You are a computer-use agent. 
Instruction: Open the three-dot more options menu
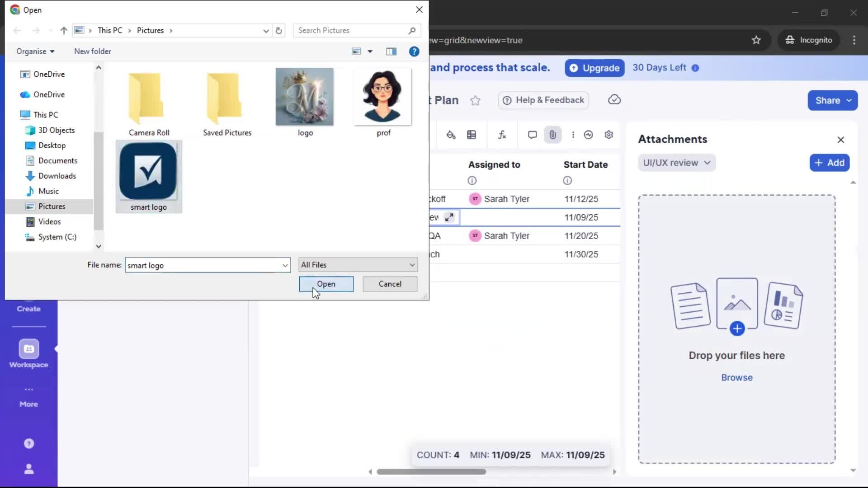(x=573, y=134)
